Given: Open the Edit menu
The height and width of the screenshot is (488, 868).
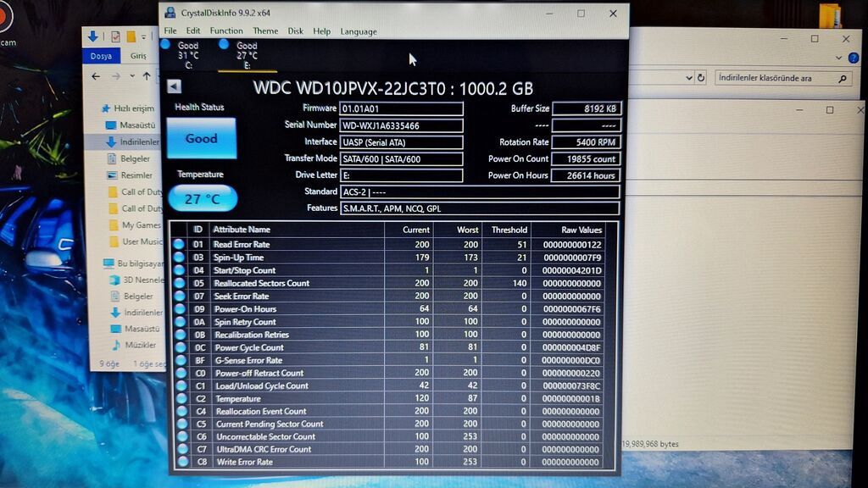Looking at the screenshot, I should [x=192, y=31].
